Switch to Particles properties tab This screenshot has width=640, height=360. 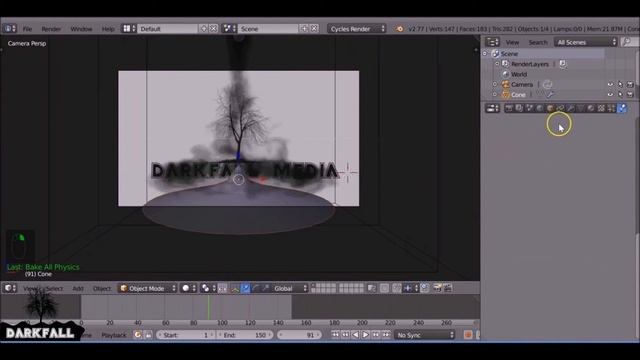coord(611,108)
